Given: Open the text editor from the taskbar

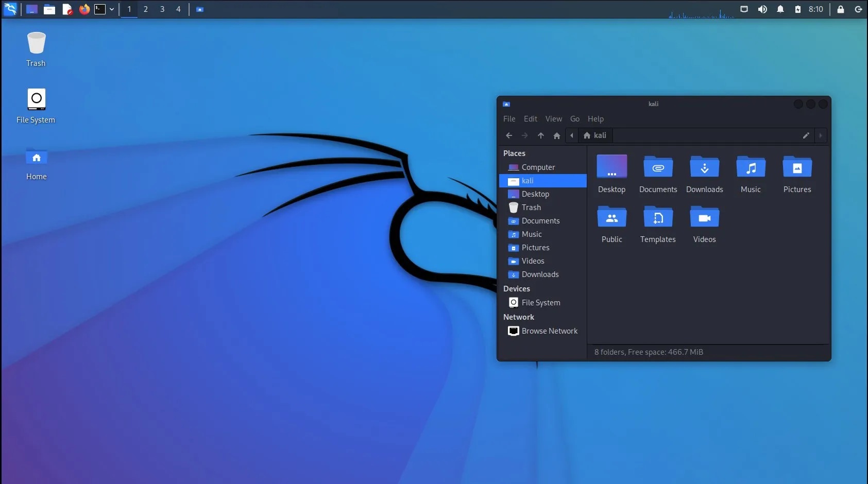Looking at the screenshot, I should 67,9.
